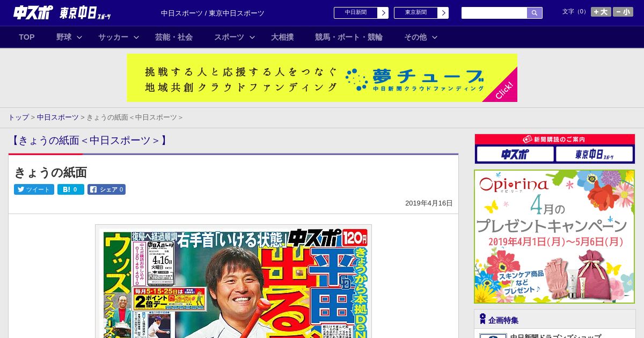Image resolution: width=644 pixels, height=338 pixels.
Task: Click the 【きょうの紙面＜中日スポーツ＞】 heading
Action: pos(89,141)
